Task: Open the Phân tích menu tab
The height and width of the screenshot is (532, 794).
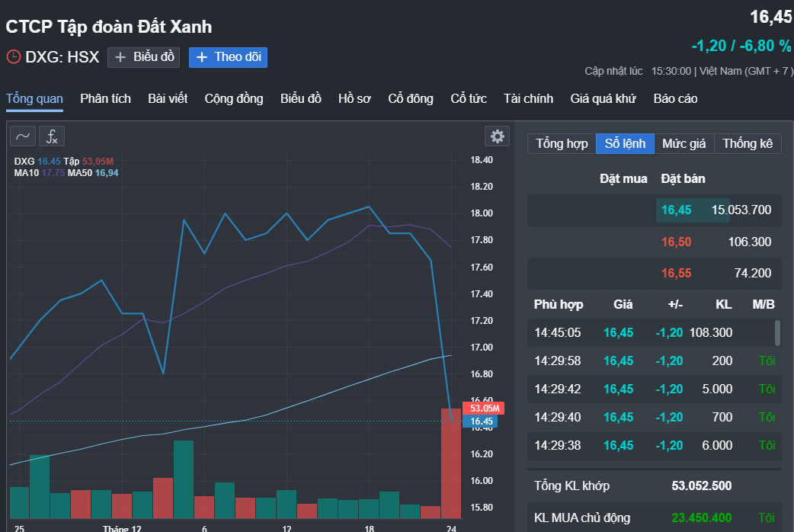Action: [105, 99]
